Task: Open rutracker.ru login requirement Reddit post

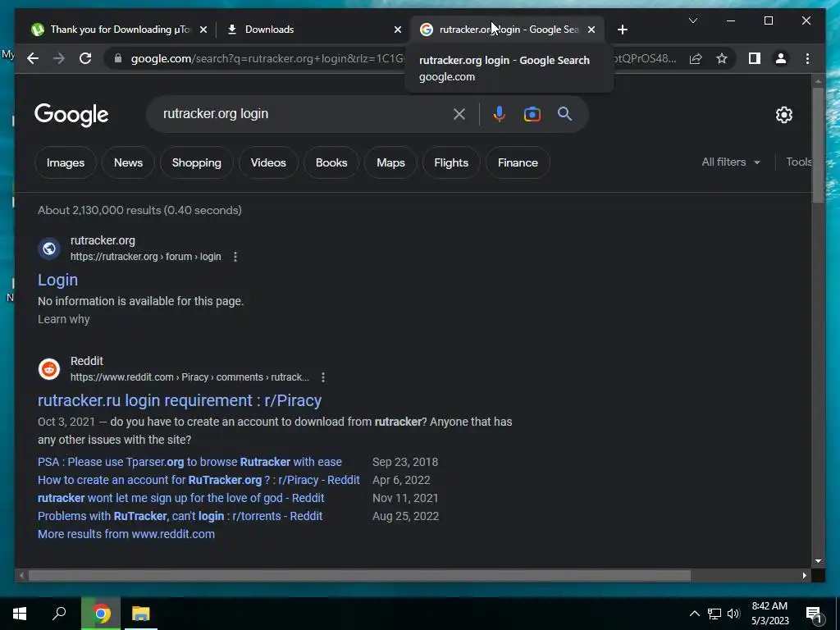Action: click(180, 400)
